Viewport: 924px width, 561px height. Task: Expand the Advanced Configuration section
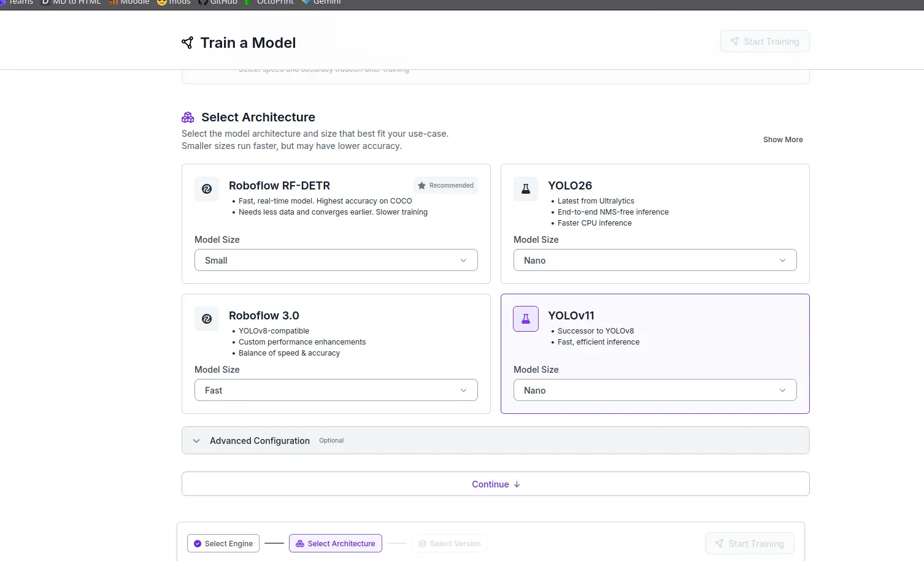click(496, 440)
